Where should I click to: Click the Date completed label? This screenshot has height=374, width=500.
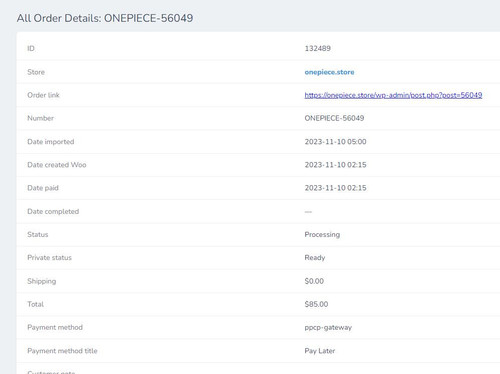[53, 212]
